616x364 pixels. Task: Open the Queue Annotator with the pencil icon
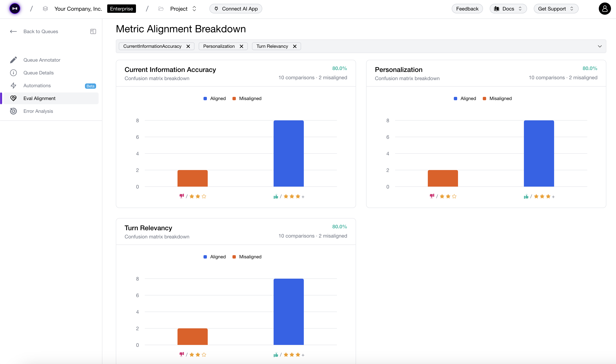click(x=13, y=60)
